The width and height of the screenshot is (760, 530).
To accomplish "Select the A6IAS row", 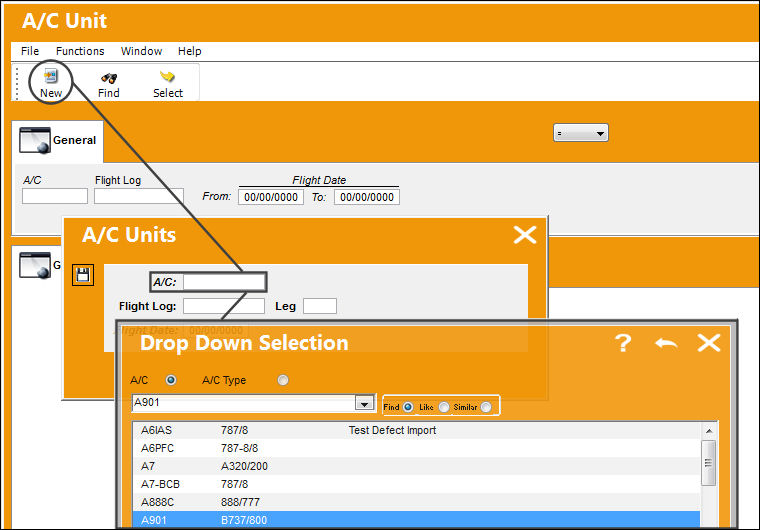I will (417, 430).
